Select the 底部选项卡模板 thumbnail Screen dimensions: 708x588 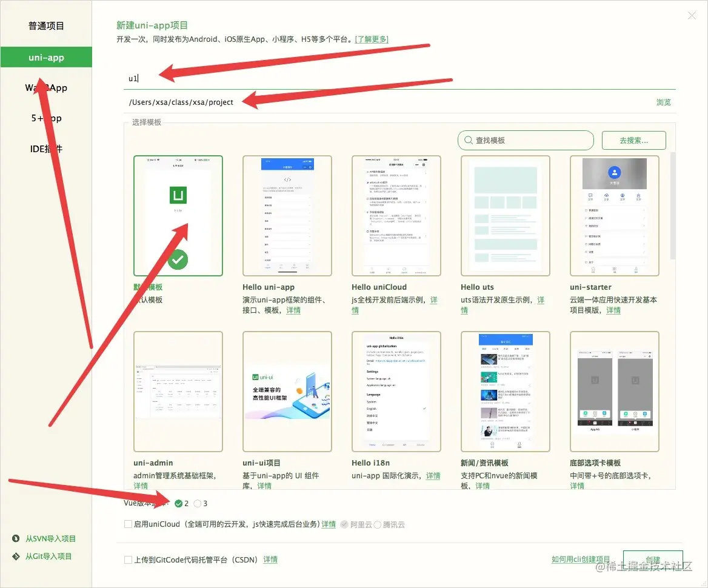615,392
